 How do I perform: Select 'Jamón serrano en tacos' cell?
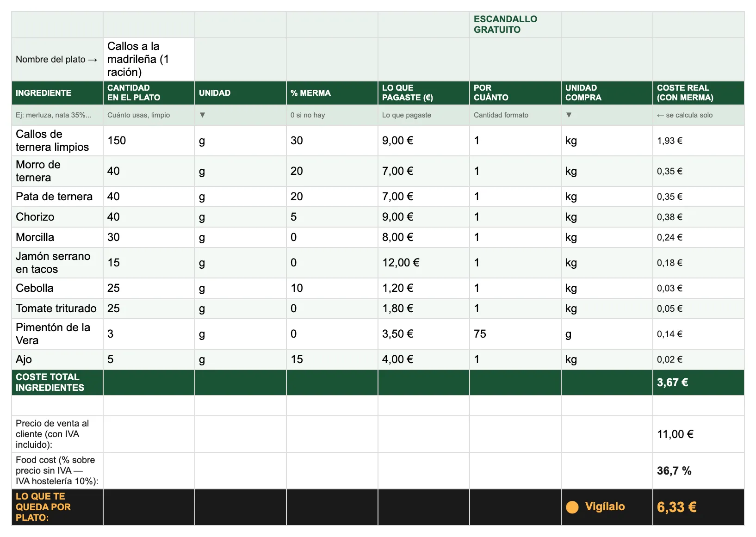coord(57,263)
